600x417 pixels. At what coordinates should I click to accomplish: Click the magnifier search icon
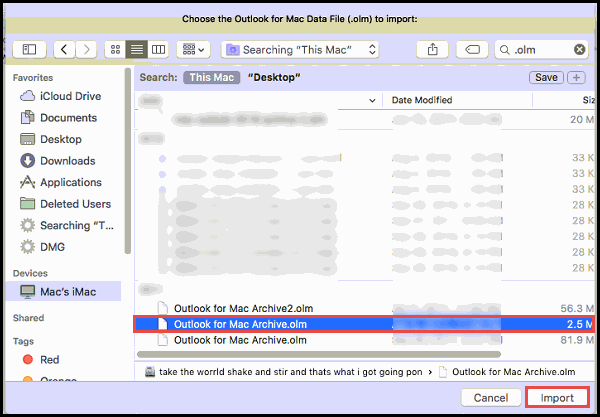pyautogui.click(x=505, y=50)
